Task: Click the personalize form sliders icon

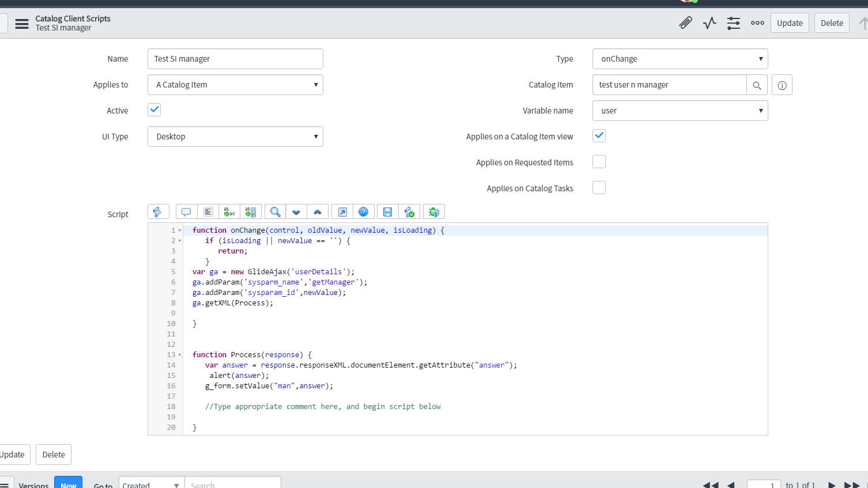Action: 733,23
